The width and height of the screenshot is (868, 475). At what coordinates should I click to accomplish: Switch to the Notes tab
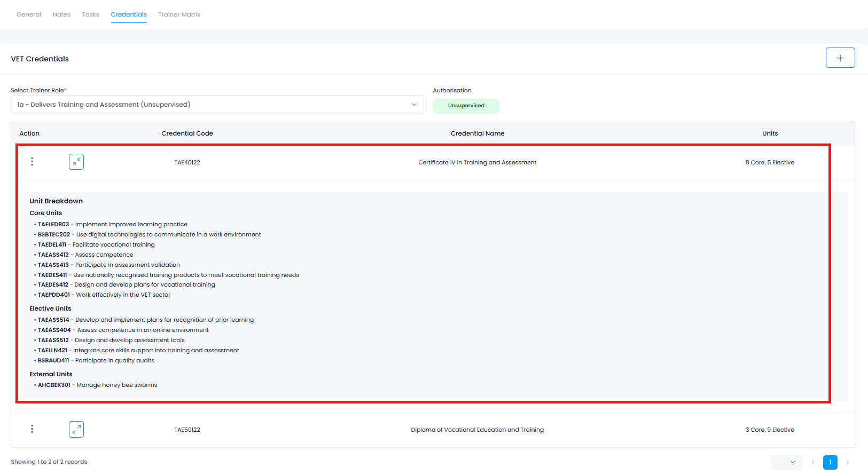(x=61, y=14)
